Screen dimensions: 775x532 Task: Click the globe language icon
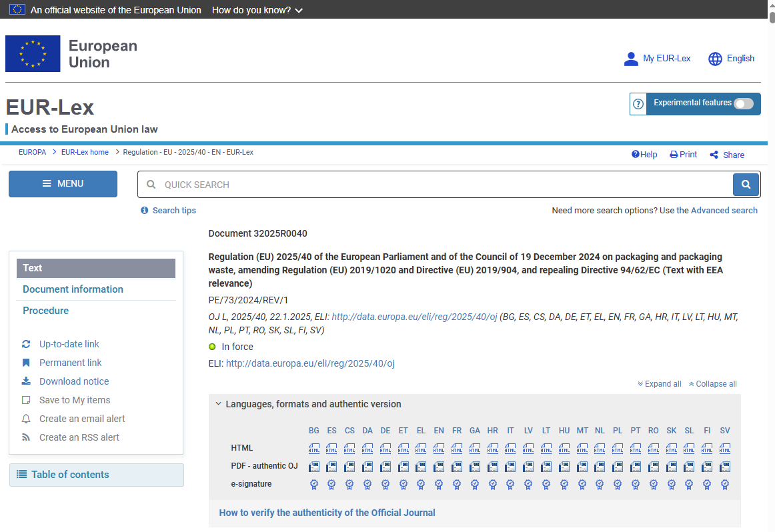click(715, 59)
